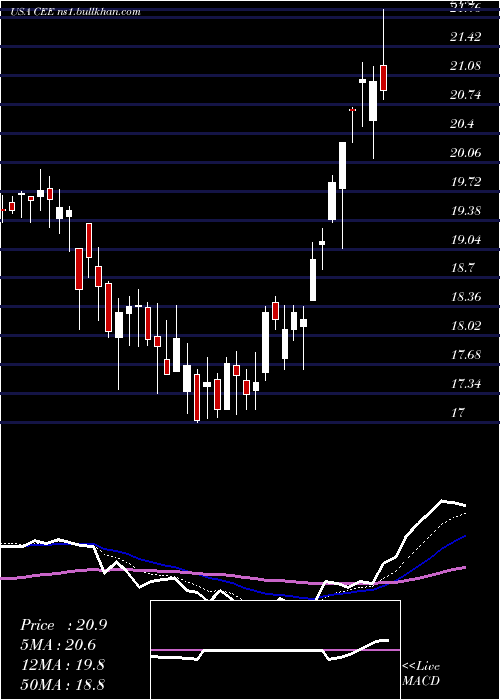This screenshot has height=700, width=500.
Task: Click the 19.72 price axis label
Action: pos(466,182)
